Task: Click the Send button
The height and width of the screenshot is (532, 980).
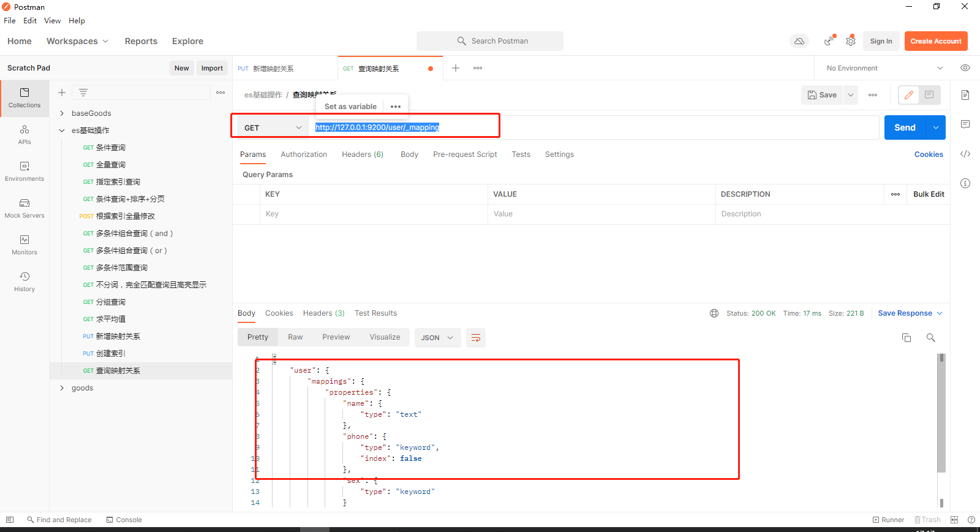Action: (905, 127)
